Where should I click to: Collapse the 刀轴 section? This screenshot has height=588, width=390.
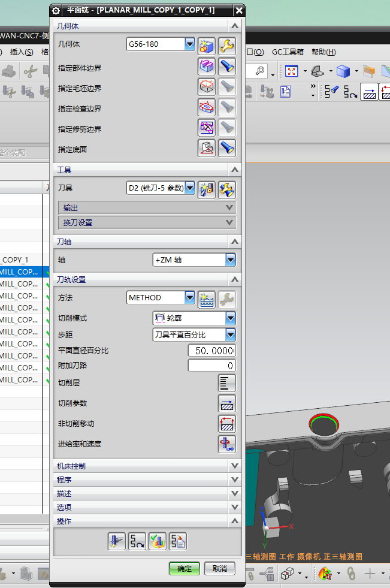coord(234,242)
